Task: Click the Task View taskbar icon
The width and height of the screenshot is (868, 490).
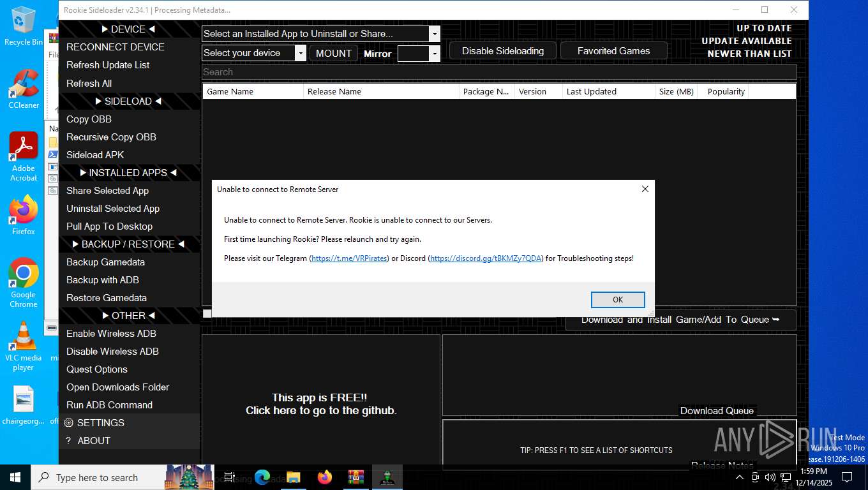Action: (230, 477)
